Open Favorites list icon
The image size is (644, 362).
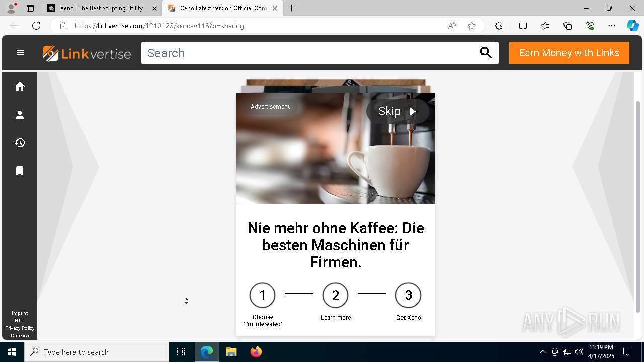545,26
